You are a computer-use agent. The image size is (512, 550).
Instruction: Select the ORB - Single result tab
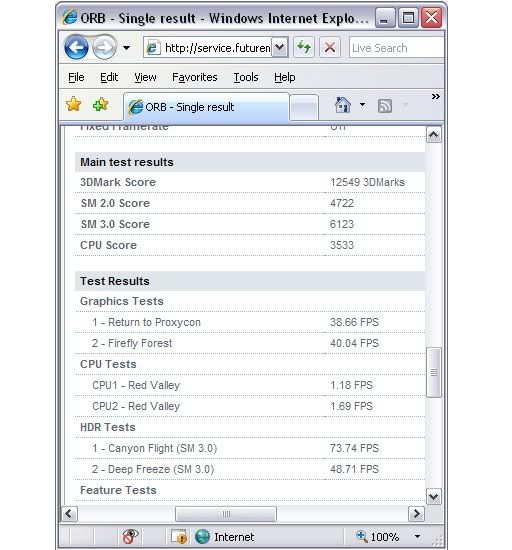pyautogui.click(x=206, y=107)
